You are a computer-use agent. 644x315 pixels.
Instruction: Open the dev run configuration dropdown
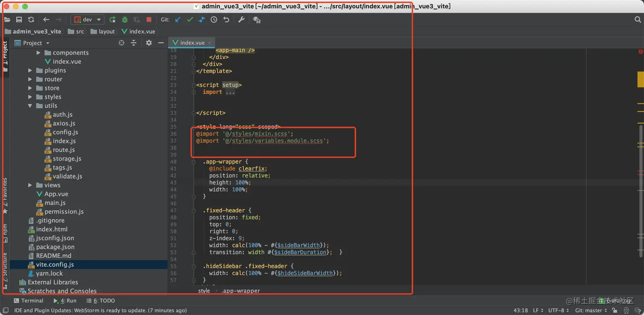click(88, 20)
